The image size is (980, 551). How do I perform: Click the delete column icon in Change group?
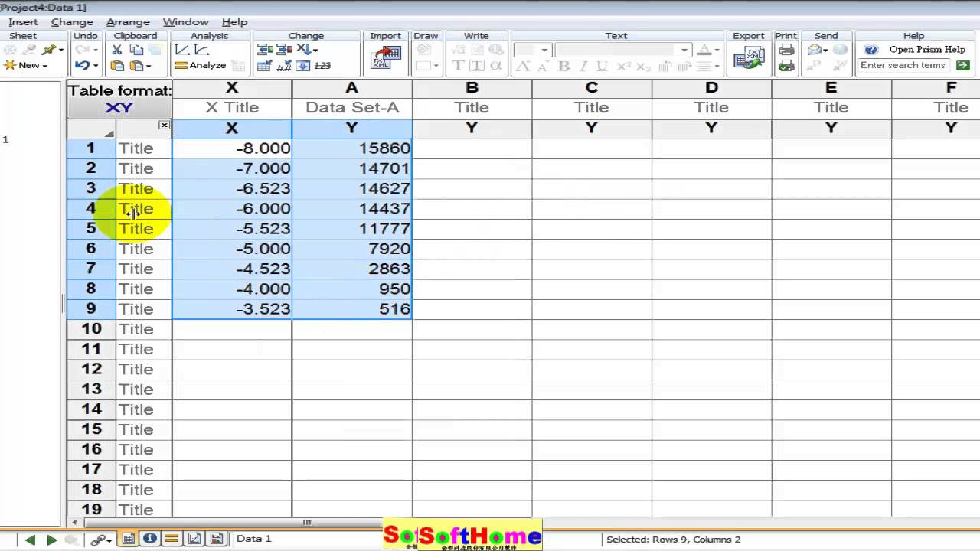pos(284,50)
